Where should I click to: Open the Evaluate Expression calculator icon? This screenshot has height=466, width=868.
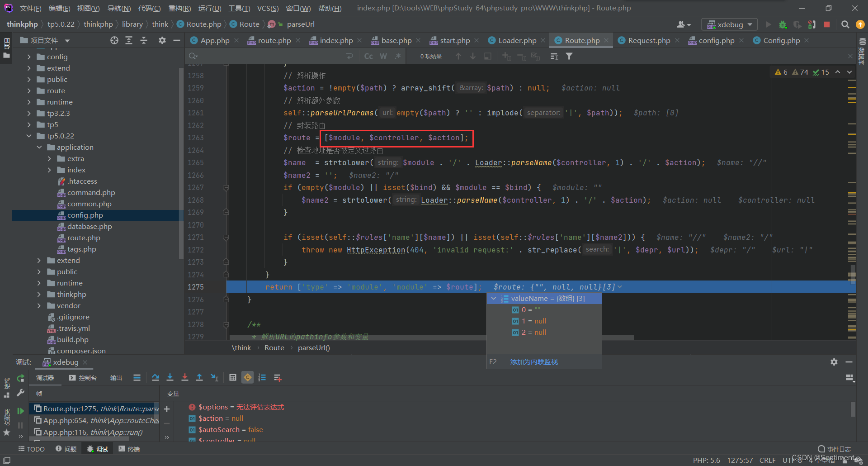click(233, 377)
